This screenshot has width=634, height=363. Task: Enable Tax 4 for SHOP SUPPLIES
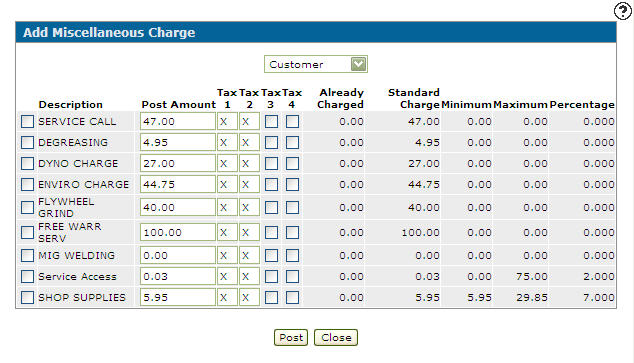tap(292, 298)
